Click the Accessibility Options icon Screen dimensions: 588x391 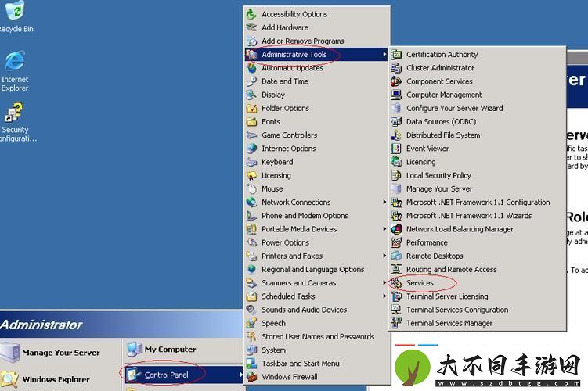[x=251, y=14]
